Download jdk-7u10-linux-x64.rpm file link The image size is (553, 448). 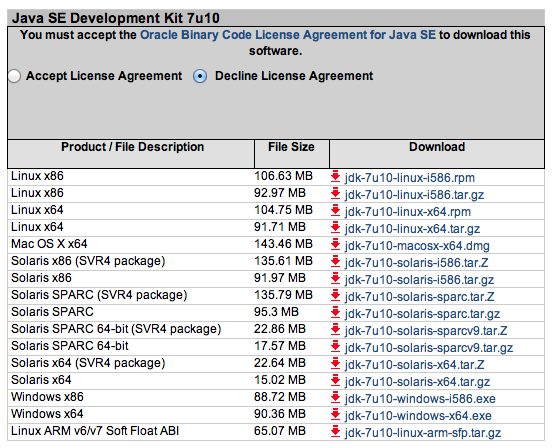(x=408, y=212)
